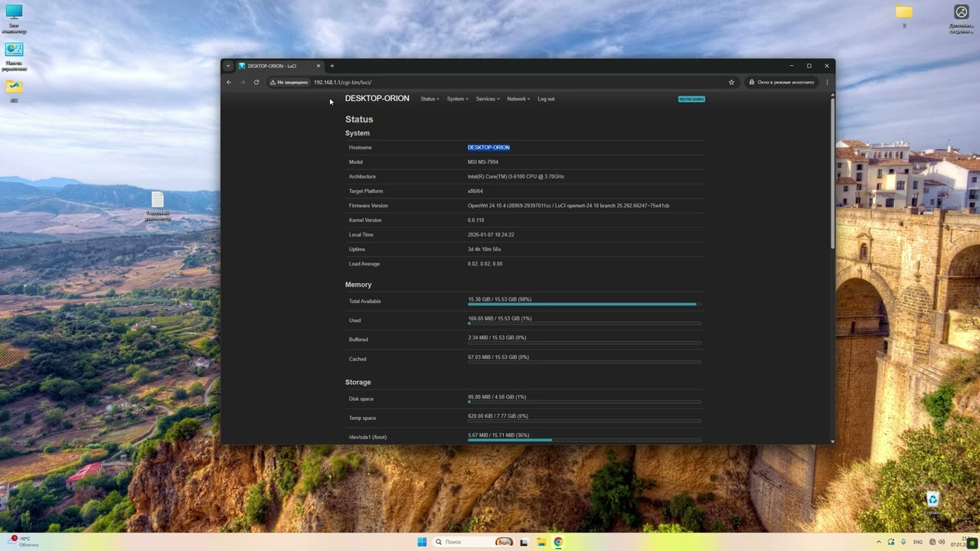Expand the Network menu
980x551 pixels.
(518, 99)
